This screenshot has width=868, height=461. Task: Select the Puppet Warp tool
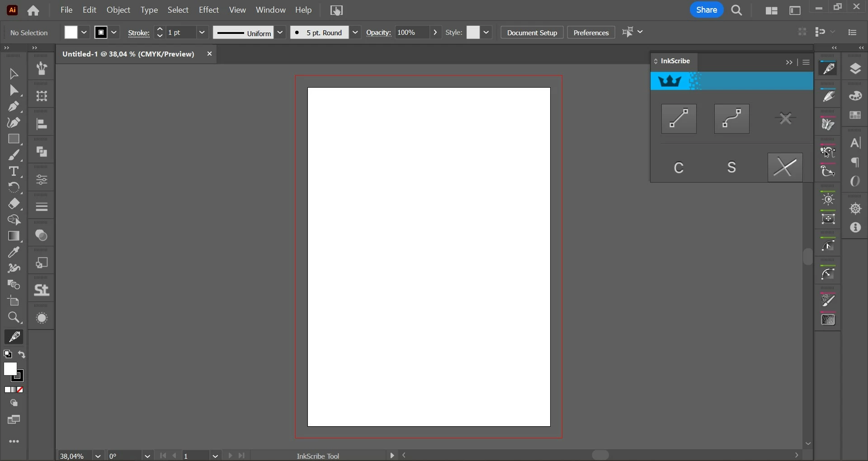tap(14, 268)
